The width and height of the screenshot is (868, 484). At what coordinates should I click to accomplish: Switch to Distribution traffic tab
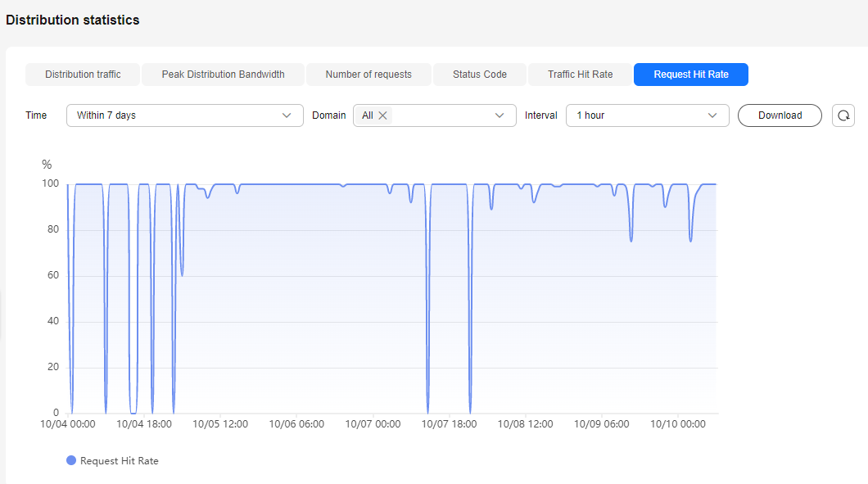point(83,75)
